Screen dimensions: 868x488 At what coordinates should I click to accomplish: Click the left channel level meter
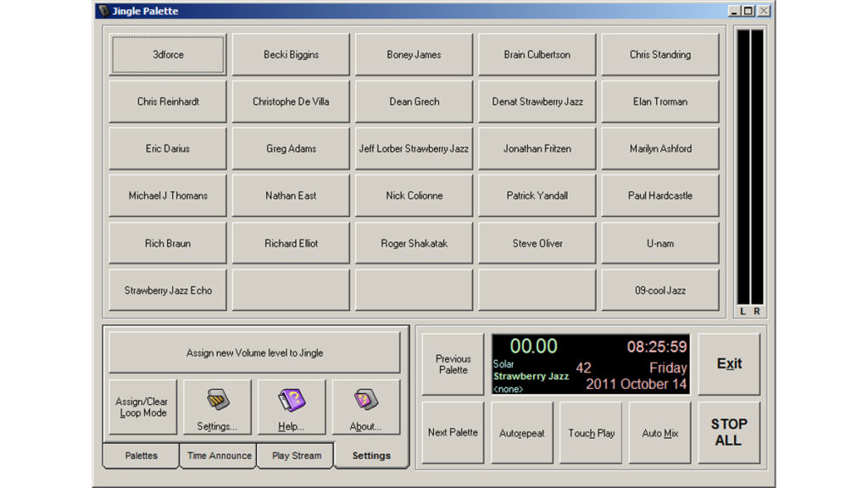[743, 167]
